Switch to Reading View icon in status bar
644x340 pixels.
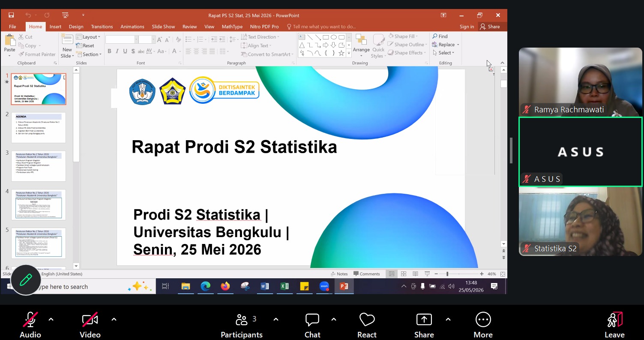pyautogui.click(x=415, y=274)
